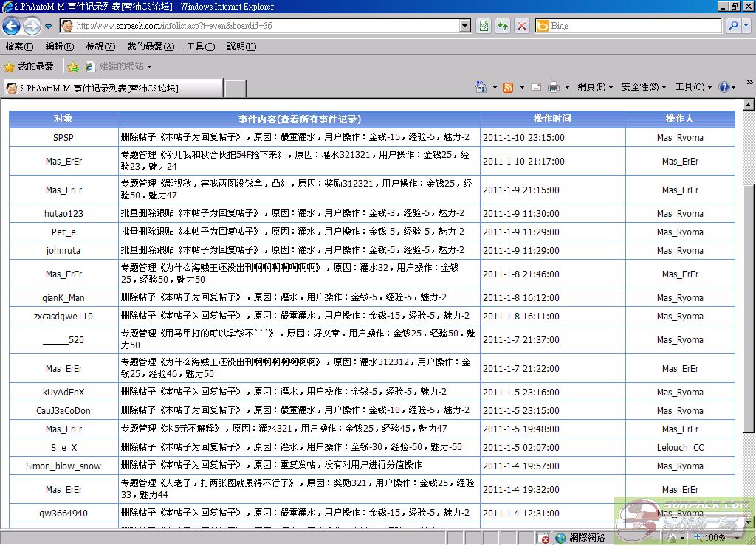Click the Print icon in command bar

coord(554,87)
